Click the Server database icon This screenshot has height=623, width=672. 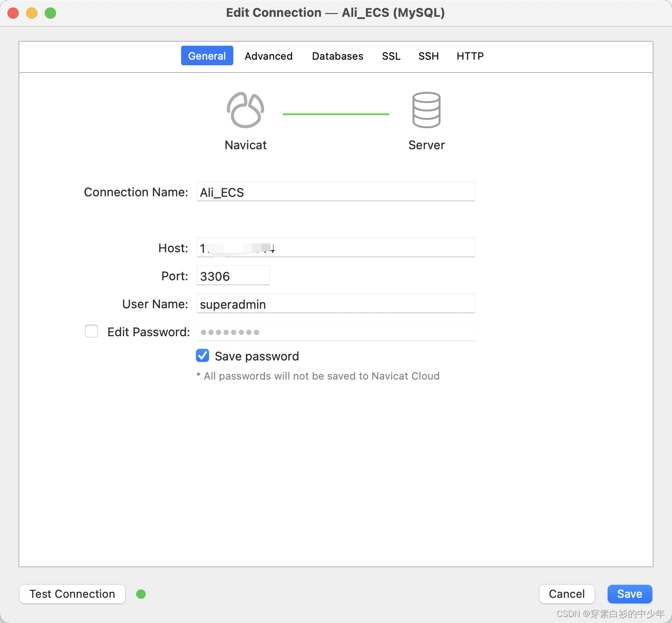click(427, 110)
